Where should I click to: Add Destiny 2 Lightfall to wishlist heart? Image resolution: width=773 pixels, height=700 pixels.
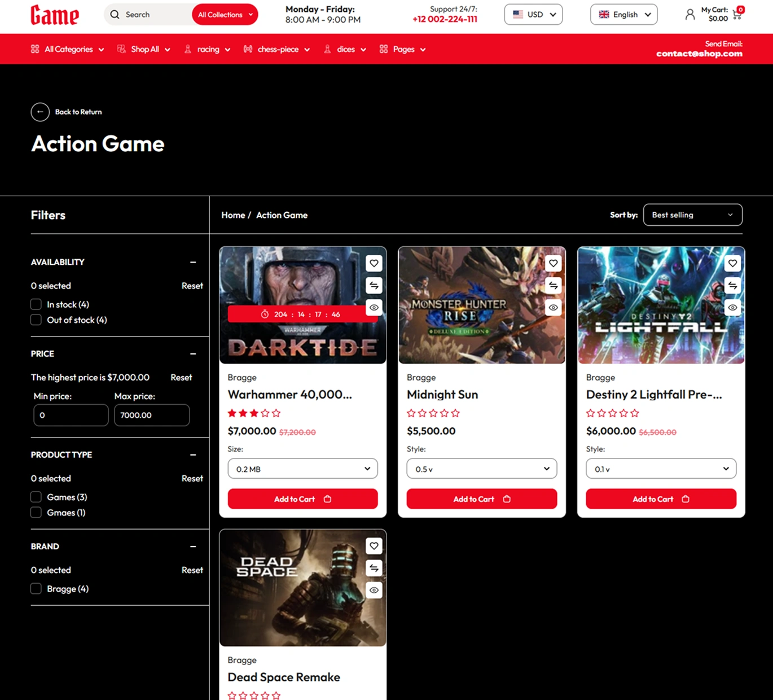click(x=732, y=263)
